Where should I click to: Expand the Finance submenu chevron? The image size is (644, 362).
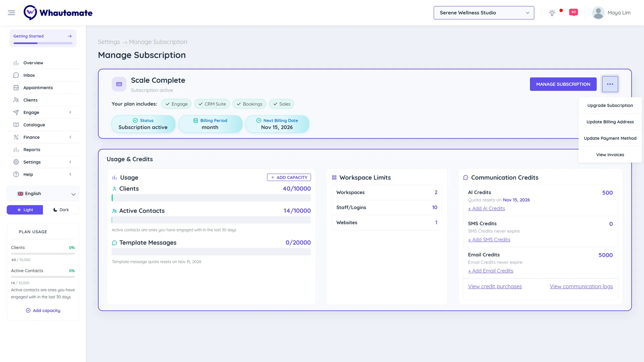[x=70, y=137]
